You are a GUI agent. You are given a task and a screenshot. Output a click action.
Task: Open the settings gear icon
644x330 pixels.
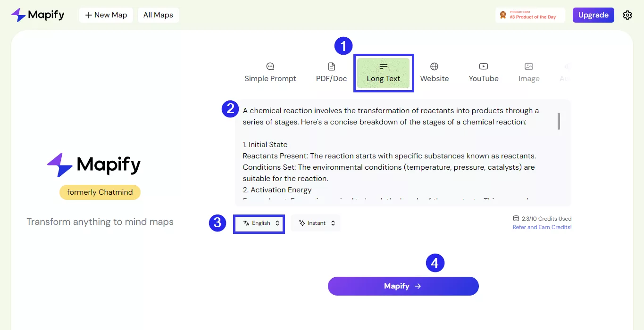tap(627, 15)
